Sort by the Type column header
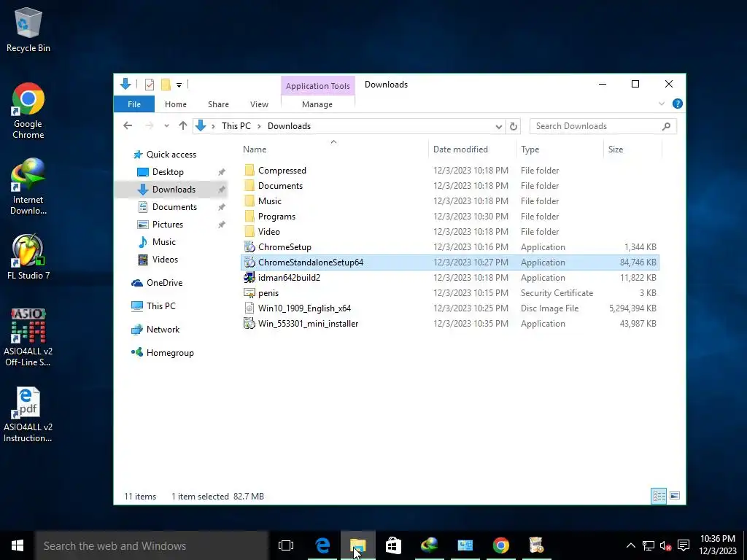747x560 pixels. tap(560, 149)
